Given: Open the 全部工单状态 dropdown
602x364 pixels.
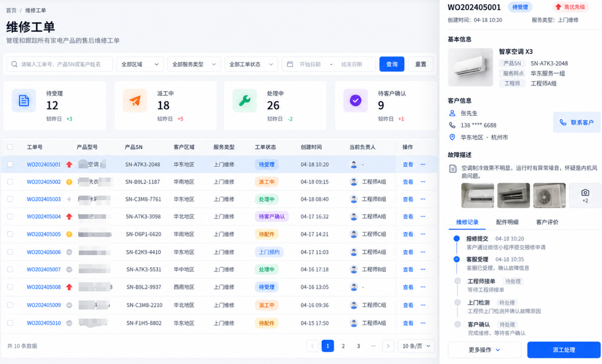Looking at the screenshot, I should 251,64.
